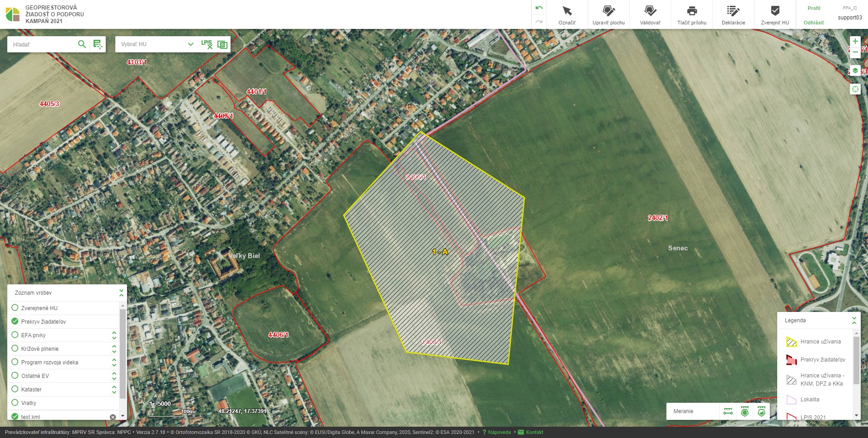Collapse the Zoznam vrstiev panel
This screenshot has width=868, height=438.
(x=121, y=293)
